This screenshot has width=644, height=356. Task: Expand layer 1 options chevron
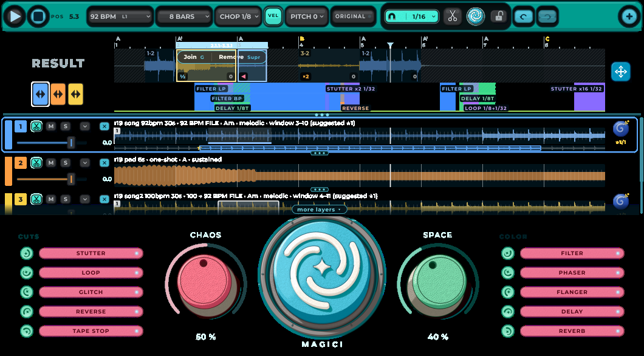[x=84, y=126]
